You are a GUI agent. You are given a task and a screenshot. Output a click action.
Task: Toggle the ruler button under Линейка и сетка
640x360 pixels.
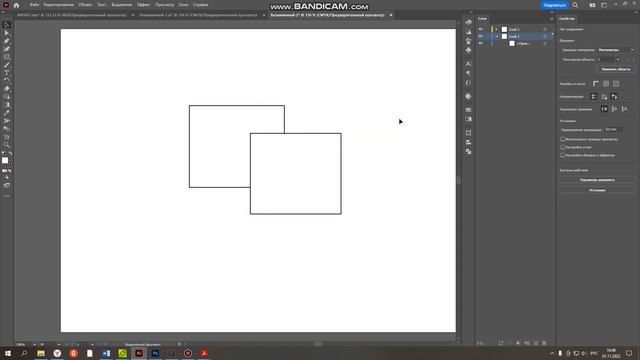pos(596,84)
